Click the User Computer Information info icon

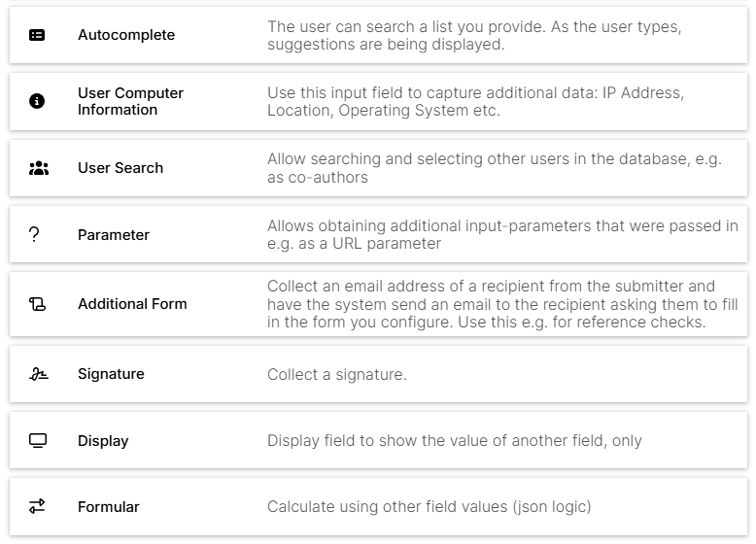pyautogui.click(x=37, y=101)
